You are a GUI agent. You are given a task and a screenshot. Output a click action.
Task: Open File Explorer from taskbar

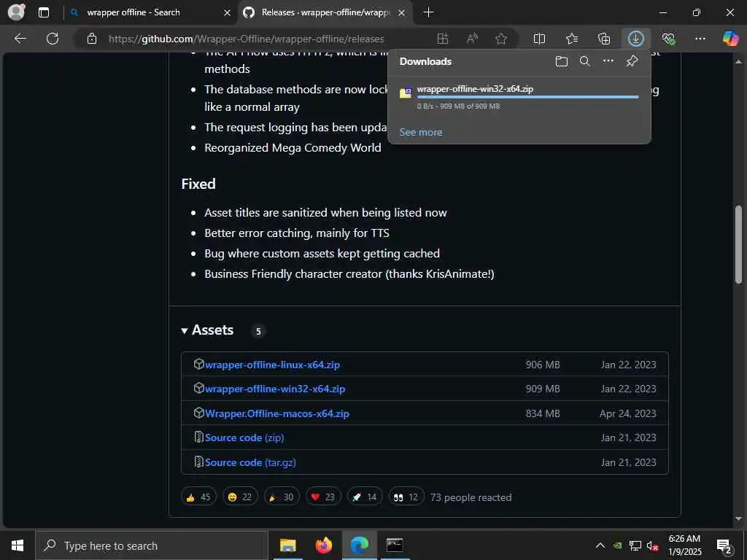(287, 545)
